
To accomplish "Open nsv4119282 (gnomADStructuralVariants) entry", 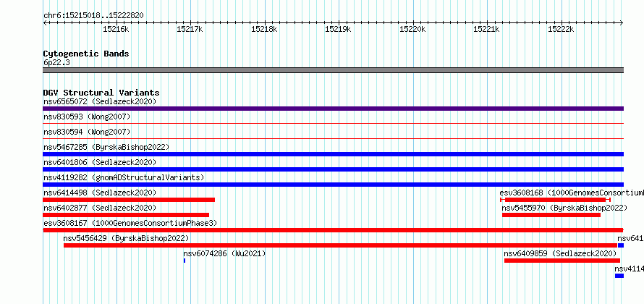I will 124,177.
